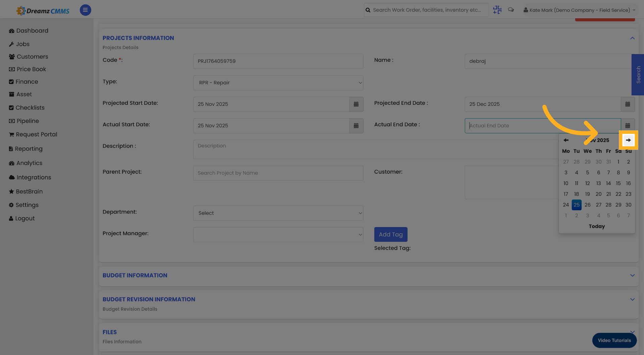Collapse the Projects Information section
644x355 pixels.
(x=632, y=38)
